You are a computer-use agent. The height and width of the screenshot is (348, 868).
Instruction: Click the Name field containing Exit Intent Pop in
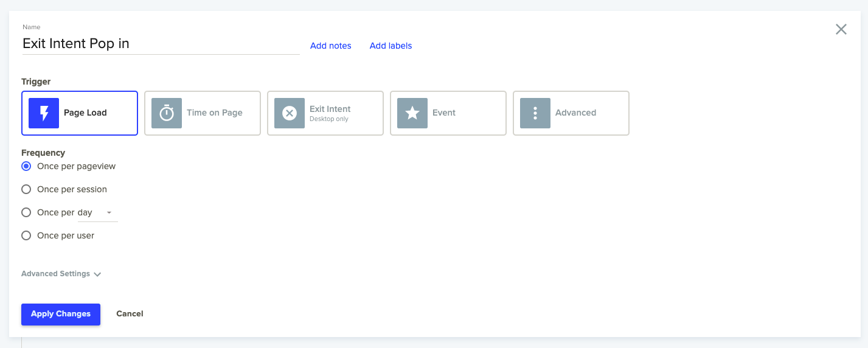coord(160,44)
